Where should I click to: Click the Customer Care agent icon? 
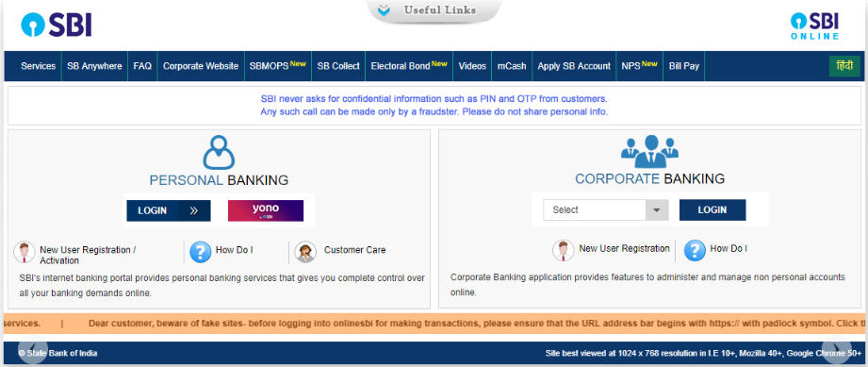tap(305, 252)
